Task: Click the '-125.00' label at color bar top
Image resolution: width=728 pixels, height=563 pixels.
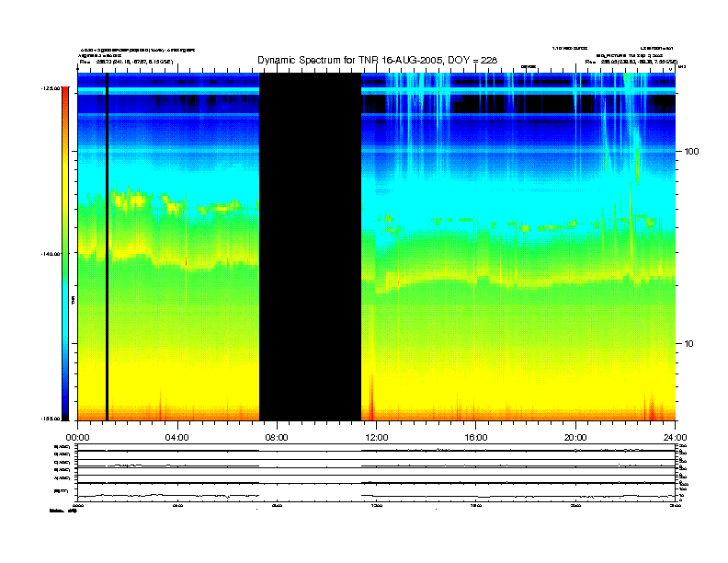Action: point(51,88)
